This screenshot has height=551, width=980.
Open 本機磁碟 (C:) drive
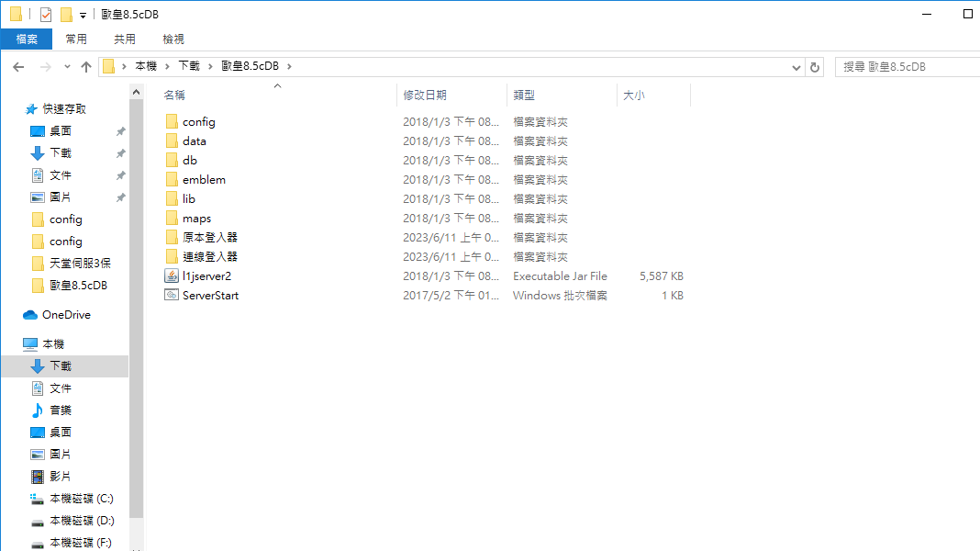click(82, 499)
